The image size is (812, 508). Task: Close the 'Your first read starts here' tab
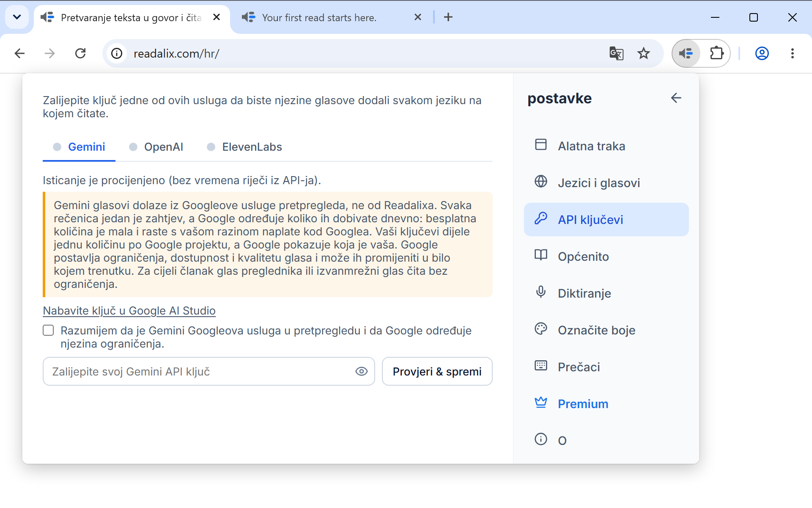point(418,17)
